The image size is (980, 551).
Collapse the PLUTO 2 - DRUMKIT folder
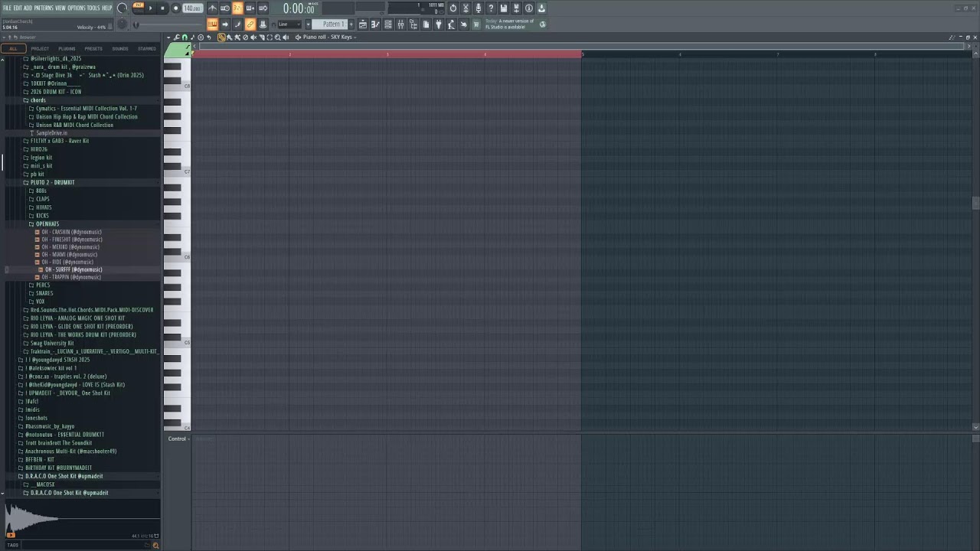click(x=52, y=183)
